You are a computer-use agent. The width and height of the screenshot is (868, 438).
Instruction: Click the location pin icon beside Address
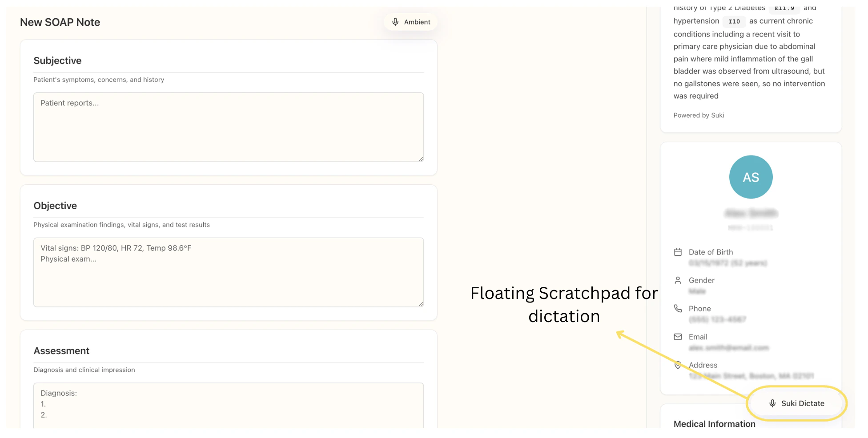[678, 365]
